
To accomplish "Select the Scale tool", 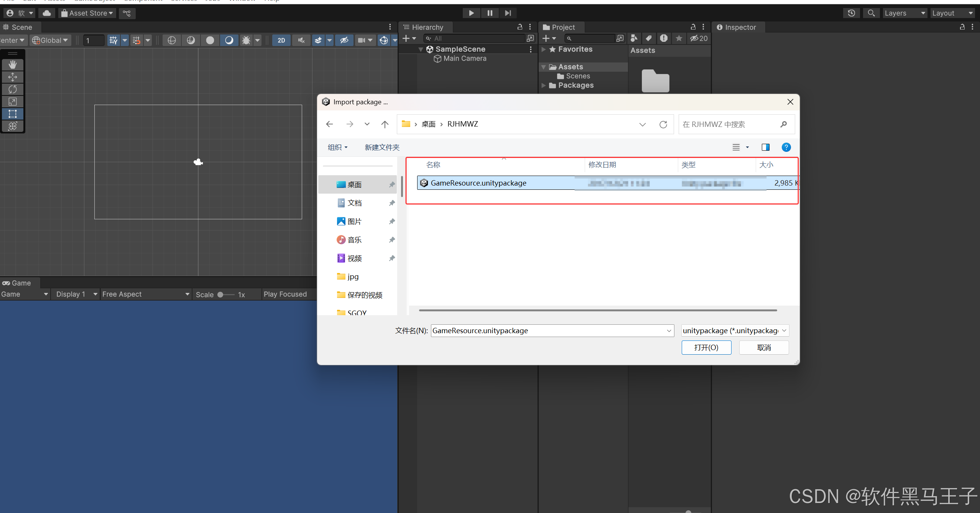I will 13,102.
